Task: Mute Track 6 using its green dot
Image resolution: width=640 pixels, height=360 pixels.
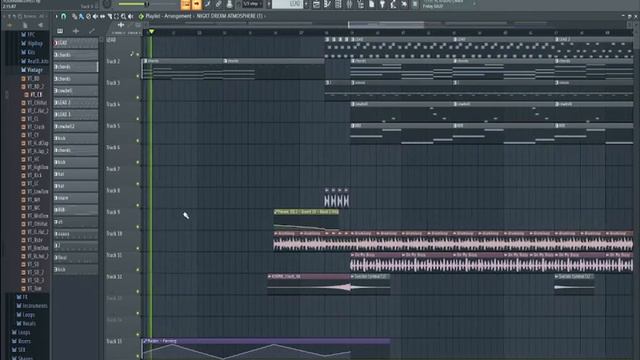Action: (138, 162)
